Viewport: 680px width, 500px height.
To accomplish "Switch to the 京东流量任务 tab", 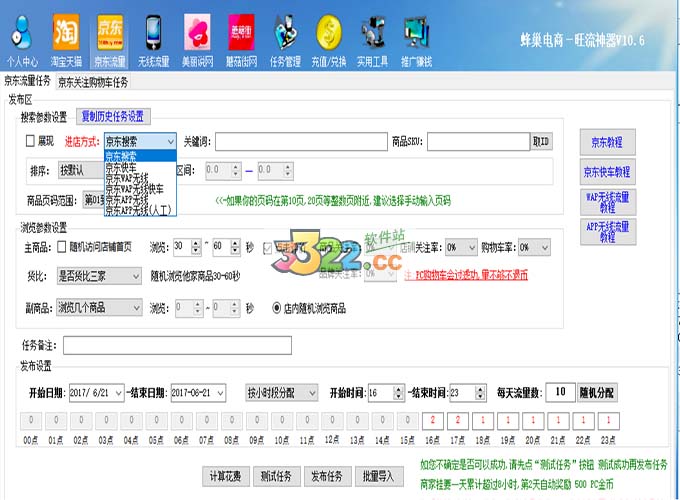I will point(27,81).
